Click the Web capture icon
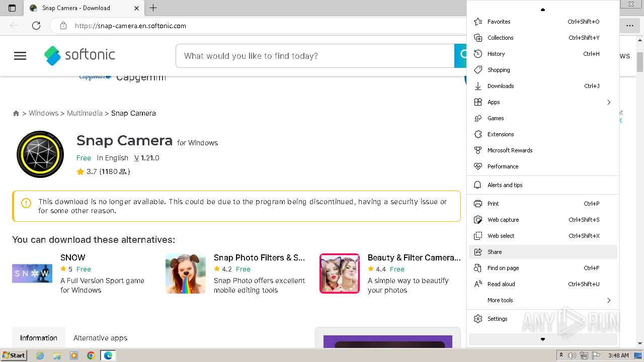The image size is (644, 362). click(478, 220)
